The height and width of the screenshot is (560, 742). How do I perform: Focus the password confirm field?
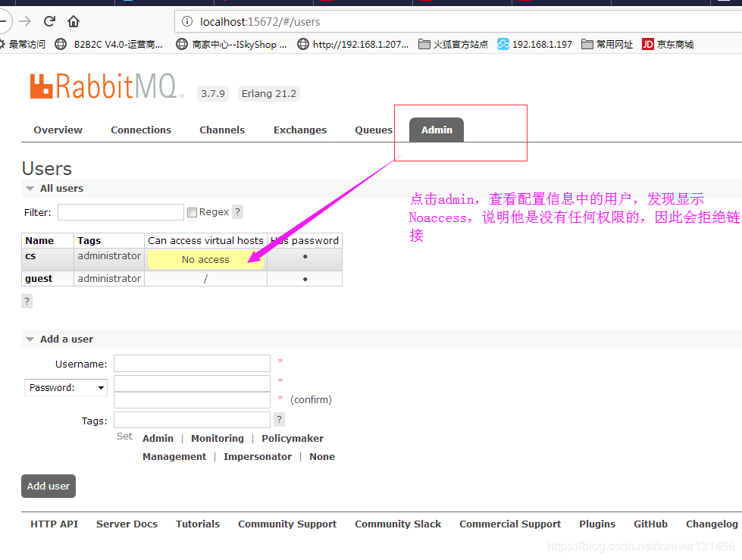pyautogui.click(x=192, y=399)
